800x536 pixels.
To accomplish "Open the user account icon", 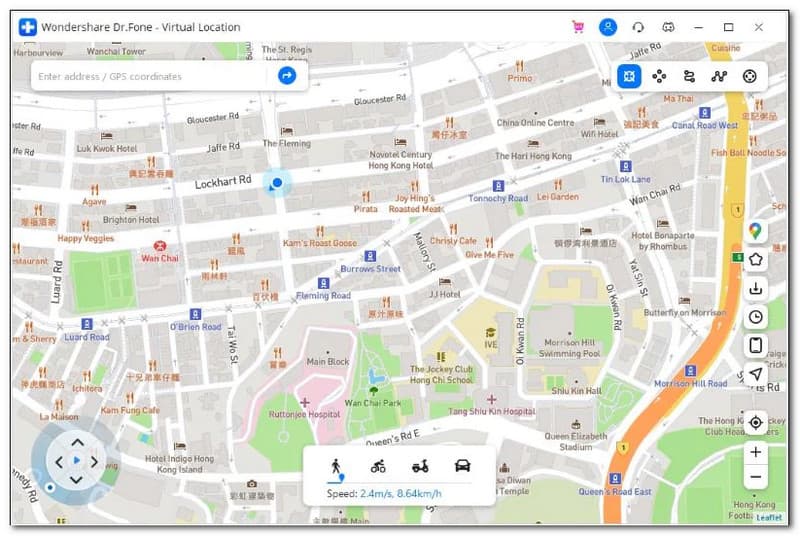I will pos(608,27).
